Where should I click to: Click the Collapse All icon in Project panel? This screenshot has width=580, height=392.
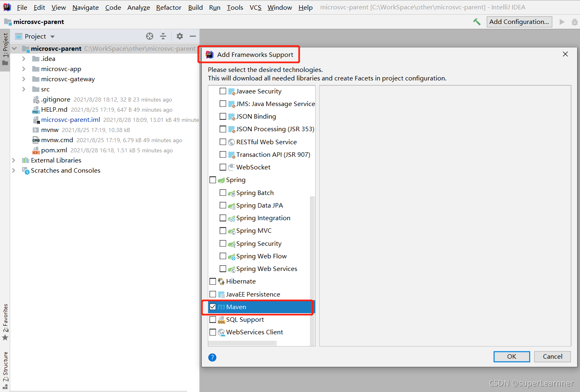coord(163,36)
